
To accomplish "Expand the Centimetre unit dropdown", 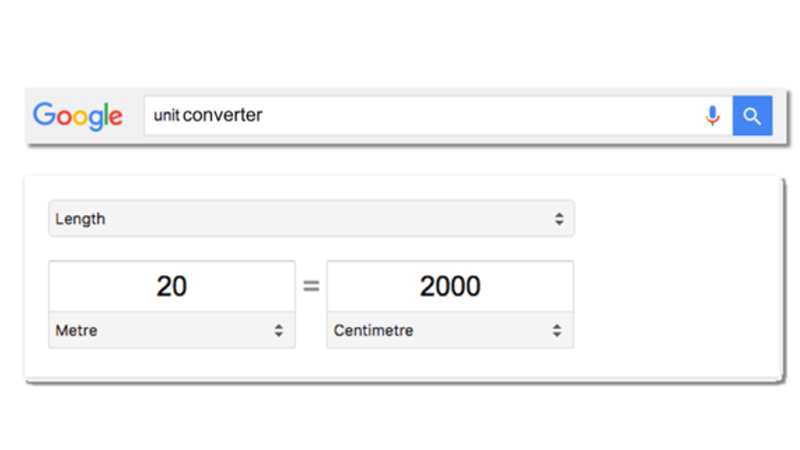I will (x=449, y=330).
